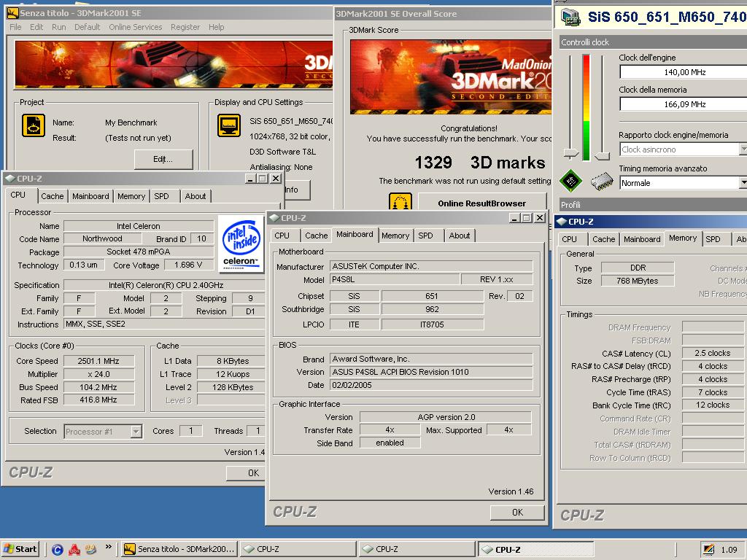Switch to About tab in CPU-Z processor window
Image resolution: width=747 pixels, height=560 pixels.
click(x=196, y=196)
